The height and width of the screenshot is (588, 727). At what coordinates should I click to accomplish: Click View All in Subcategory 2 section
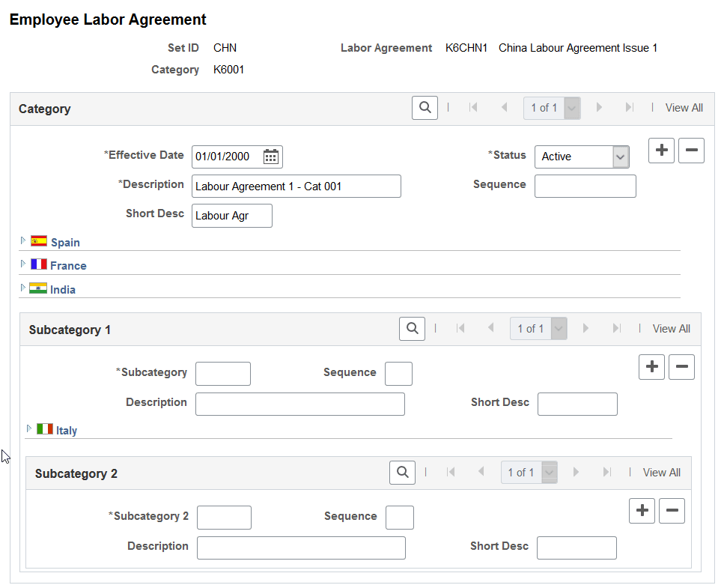661,472
